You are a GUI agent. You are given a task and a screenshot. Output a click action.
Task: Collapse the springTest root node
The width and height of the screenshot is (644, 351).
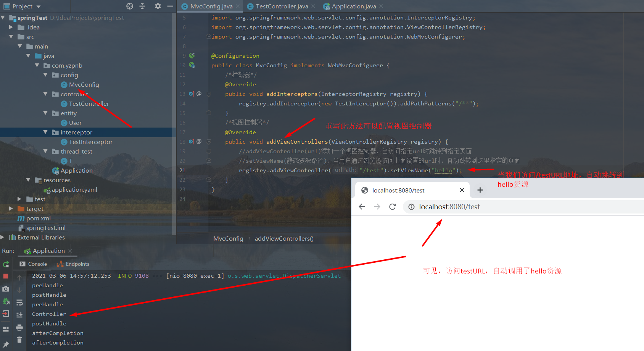pos(3,18)
